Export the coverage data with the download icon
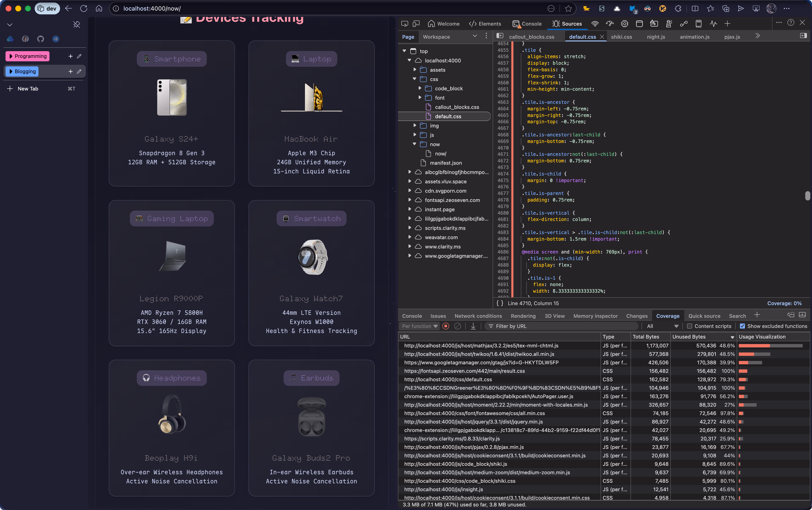 pyautogui.click(x=473, y=326)
